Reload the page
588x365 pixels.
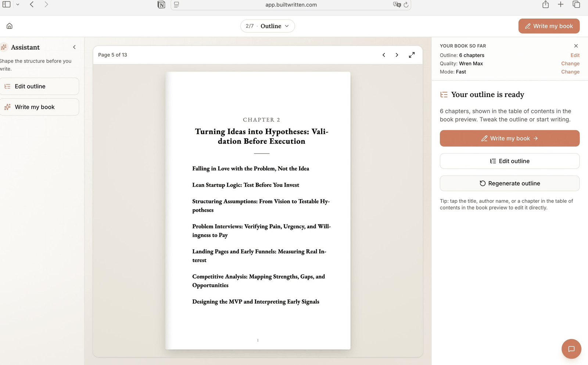click(x=406, y=5)
